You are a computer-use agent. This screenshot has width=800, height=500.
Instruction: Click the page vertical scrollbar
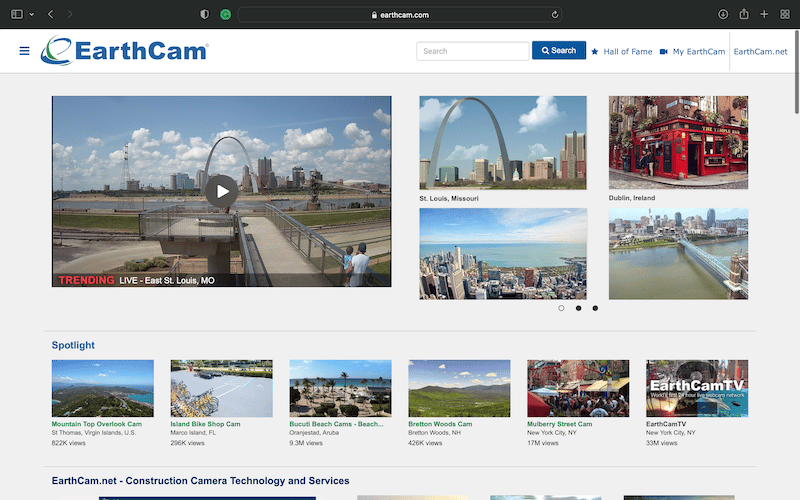pyautogui.click(x=796, y=72)
